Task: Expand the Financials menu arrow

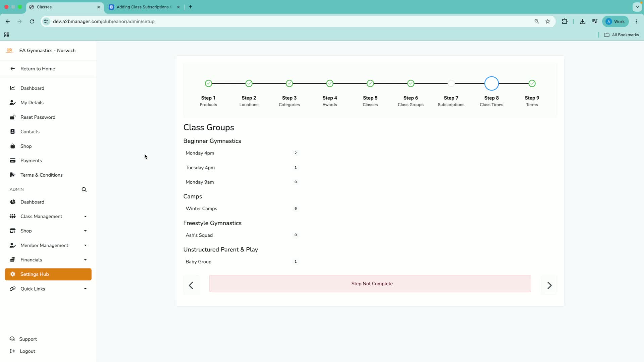Action: coord(85,260)
